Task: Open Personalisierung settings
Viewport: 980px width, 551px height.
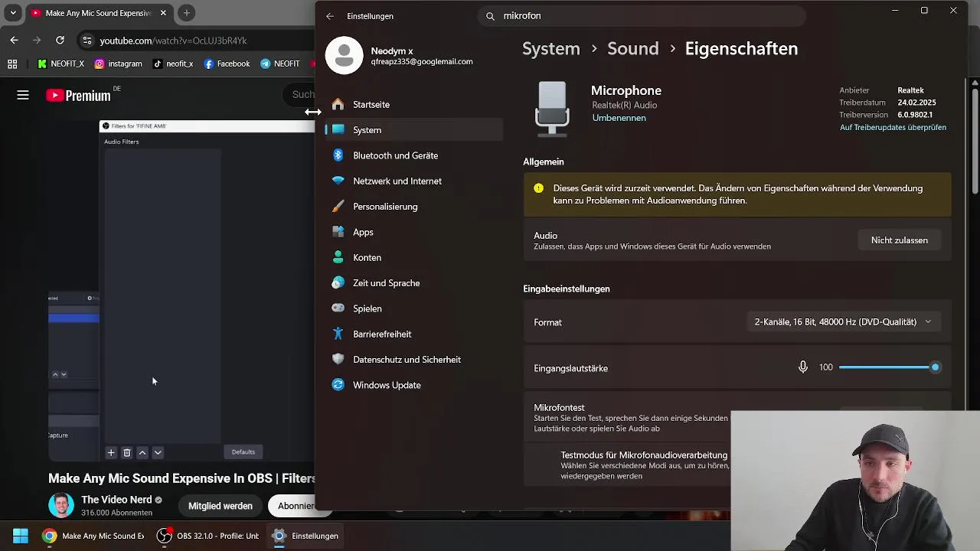Action: click(413, 207)
